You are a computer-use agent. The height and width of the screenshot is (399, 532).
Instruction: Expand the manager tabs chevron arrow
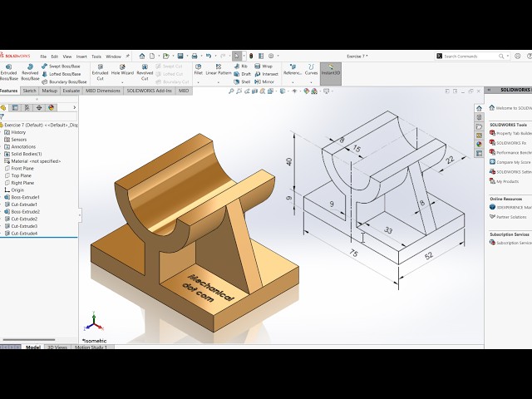(x=74, y=107)
